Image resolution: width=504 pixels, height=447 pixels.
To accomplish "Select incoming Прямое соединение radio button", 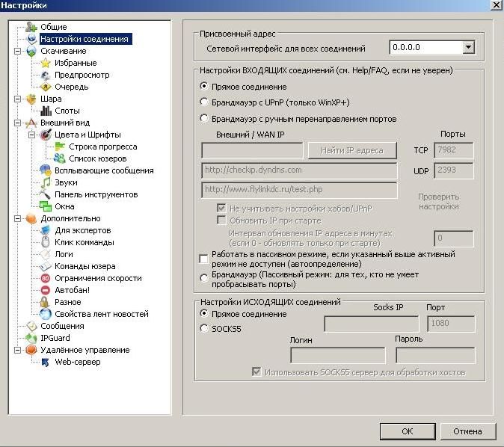I will coord(204,86).
